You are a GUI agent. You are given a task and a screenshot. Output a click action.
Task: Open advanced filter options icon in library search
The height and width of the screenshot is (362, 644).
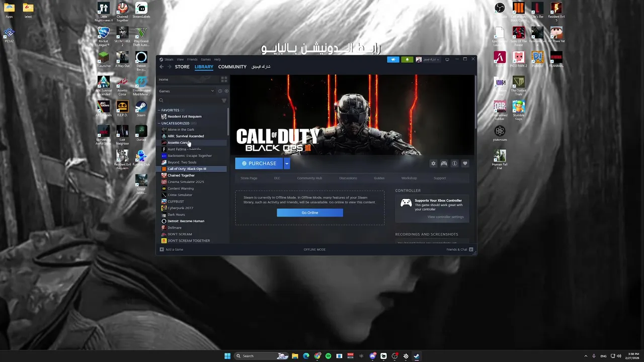(224, 101)
